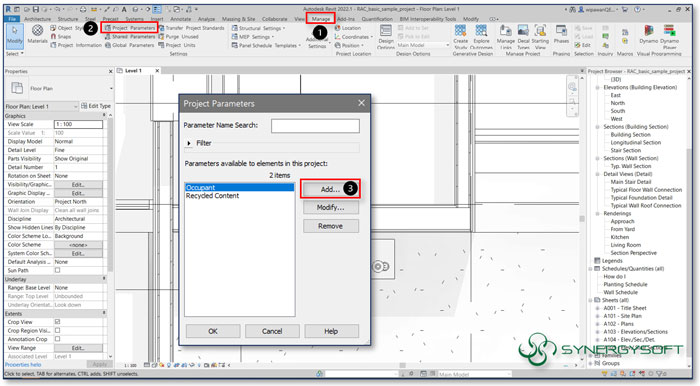Select the Occupant parameter
The width and height of the screenshot is (700, 386).
click(240, 187)
